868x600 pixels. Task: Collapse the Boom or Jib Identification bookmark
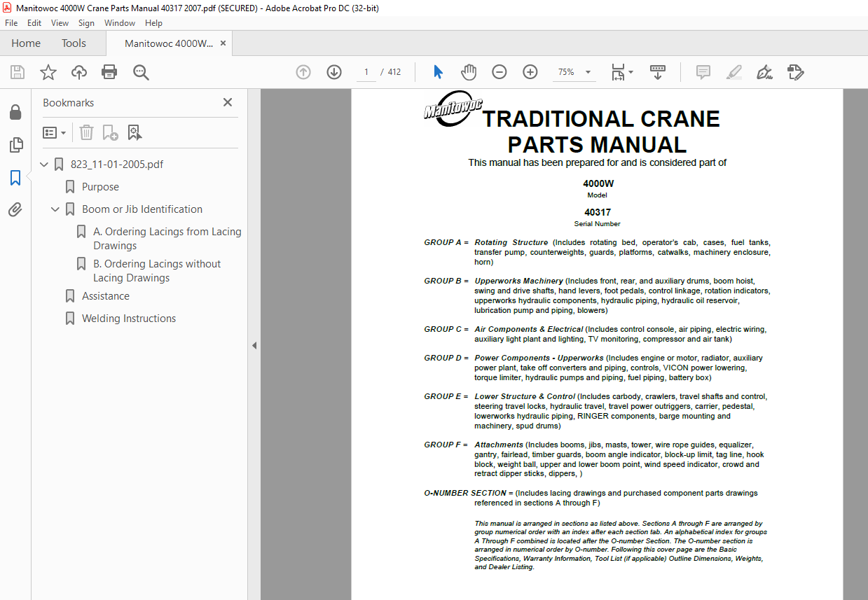(x=55, y=209)
